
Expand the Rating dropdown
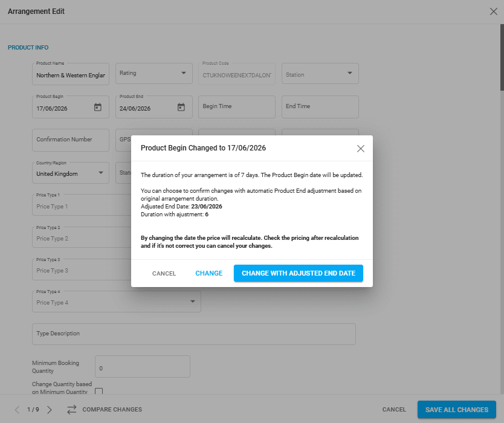coord(184,74)
